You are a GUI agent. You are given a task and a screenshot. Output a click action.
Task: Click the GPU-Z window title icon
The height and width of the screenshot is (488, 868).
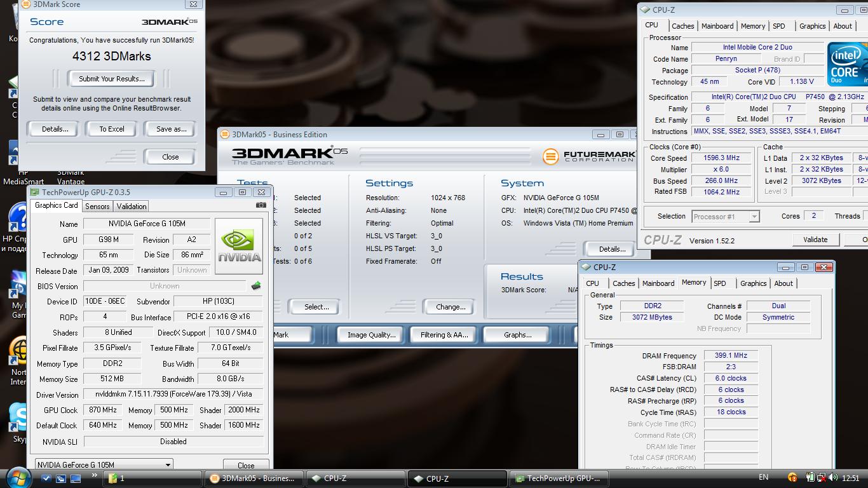coord(35,192)
